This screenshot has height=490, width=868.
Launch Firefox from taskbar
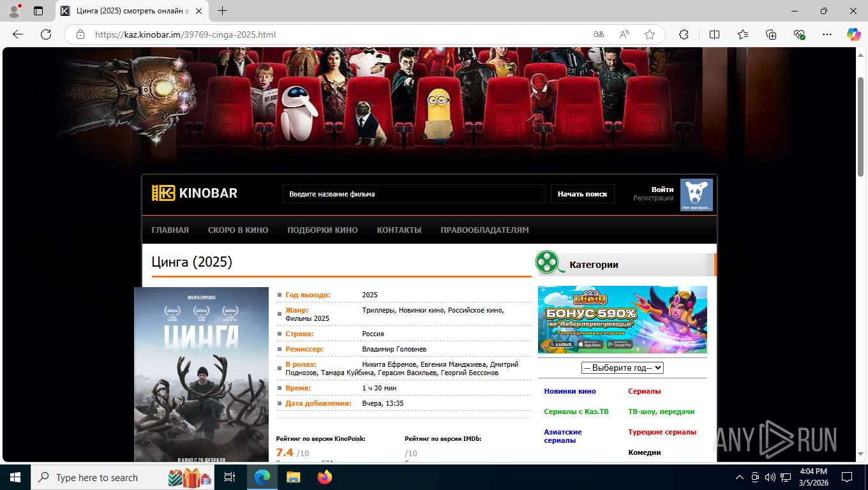[x=325, y=477]
